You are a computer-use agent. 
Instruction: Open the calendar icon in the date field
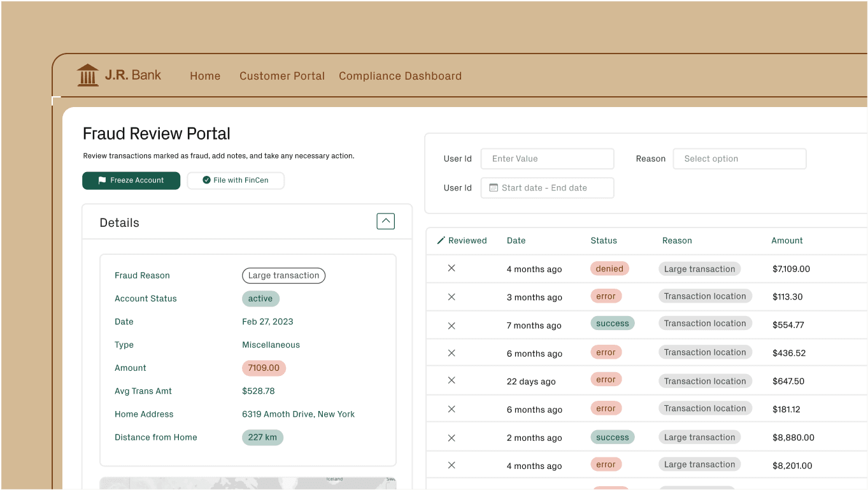coord(494,187)
